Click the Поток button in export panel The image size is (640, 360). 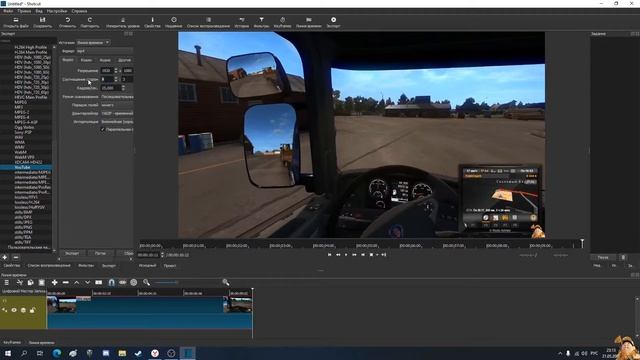[100, 253]
